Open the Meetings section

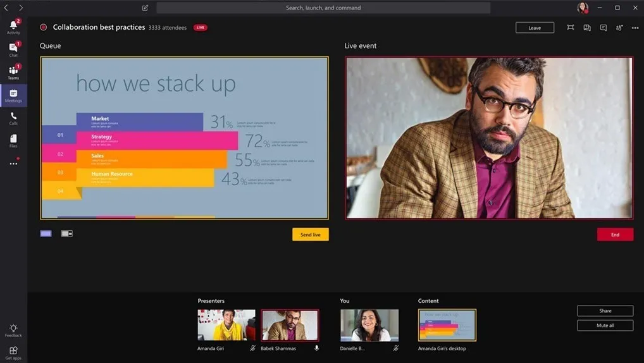tap(13, 95)
